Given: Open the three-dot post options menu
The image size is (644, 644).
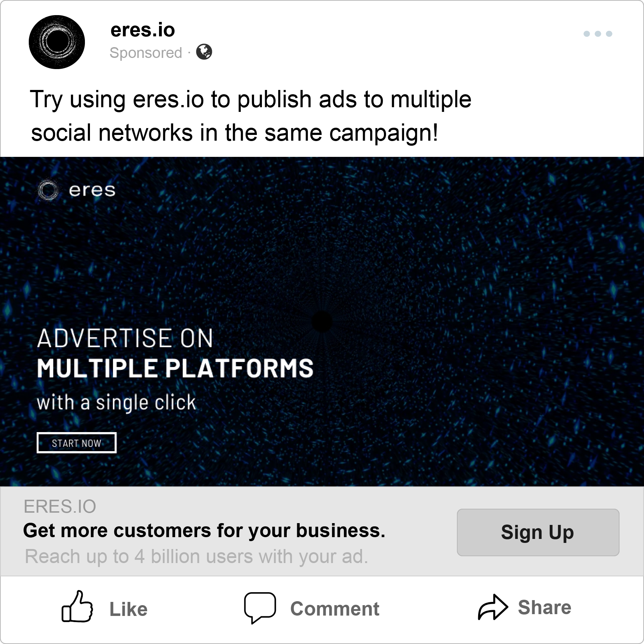Looking at the screenshot, I should (598, 34).
